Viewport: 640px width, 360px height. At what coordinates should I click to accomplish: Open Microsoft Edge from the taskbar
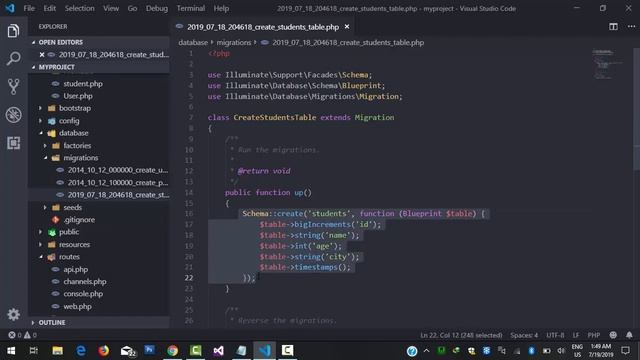[81, 351]
